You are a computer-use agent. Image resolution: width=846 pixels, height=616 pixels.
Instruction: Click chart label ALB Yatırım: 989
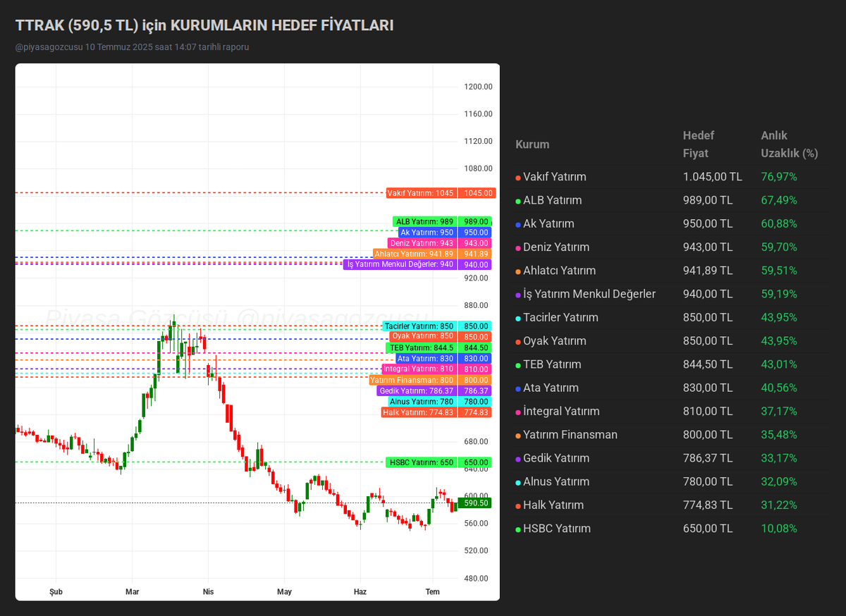click(425, 221)
